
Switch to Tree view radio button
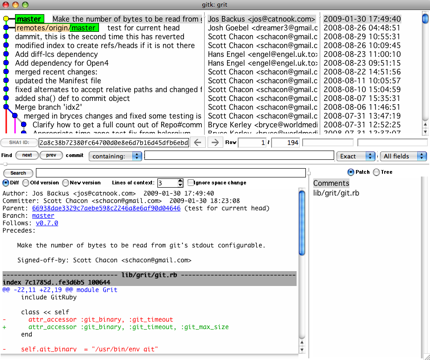click(x=376, y=172)
